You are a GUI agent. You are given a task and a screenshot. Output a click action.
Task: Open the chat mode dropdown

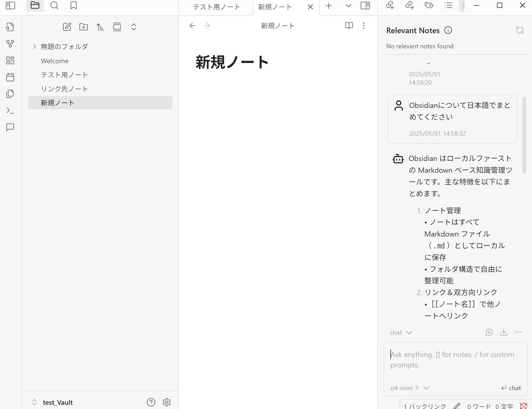point(401,333)
